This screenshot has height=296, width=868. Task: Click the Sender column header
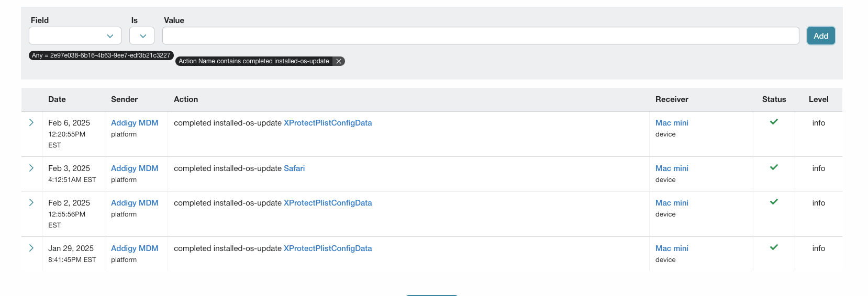click(x=124, y=99)
